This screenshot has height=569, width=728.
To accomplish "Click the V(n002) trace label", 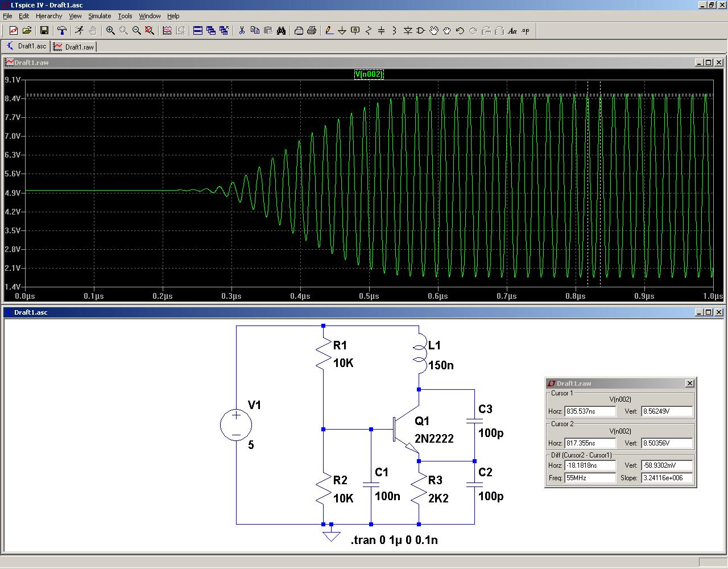I will [369, 74].
